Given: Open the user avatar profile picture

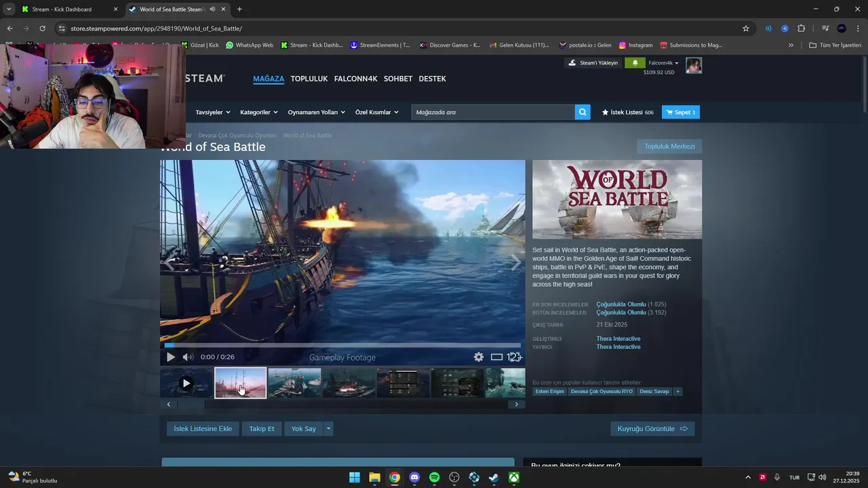Looking at the screenshot, I should tap(694, 65).
